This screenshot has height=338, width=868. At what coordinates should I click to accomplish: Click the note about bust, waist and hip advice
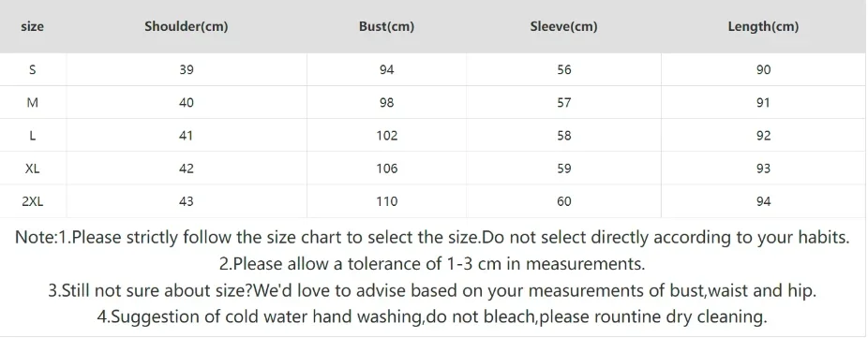(432, 290)
